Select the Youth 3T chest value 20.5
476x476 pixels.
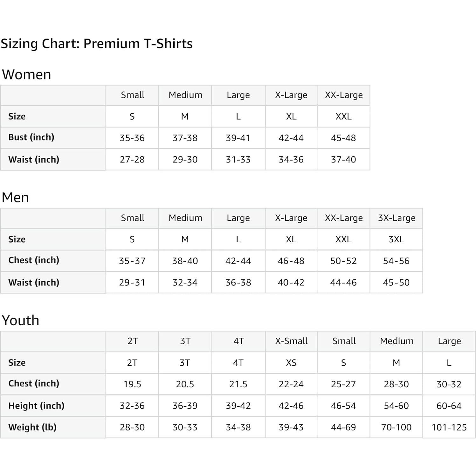point(185,384)
